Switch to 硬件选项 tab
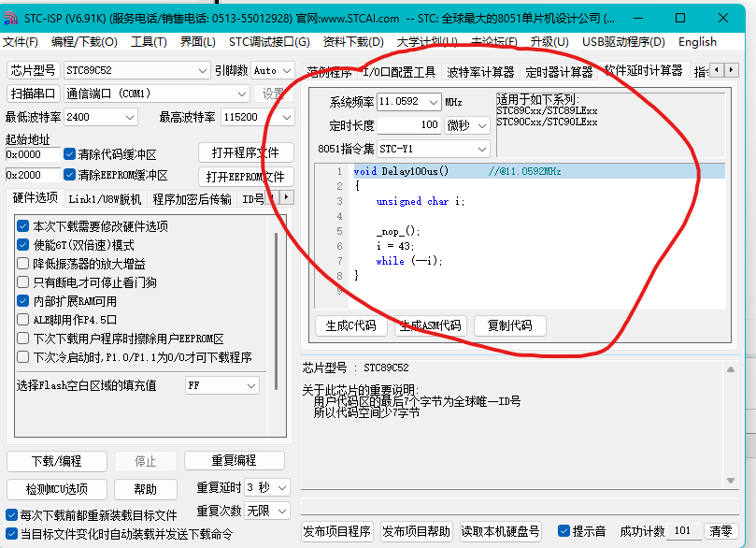This screenshot has height=548, width=756. coord(35,197)
